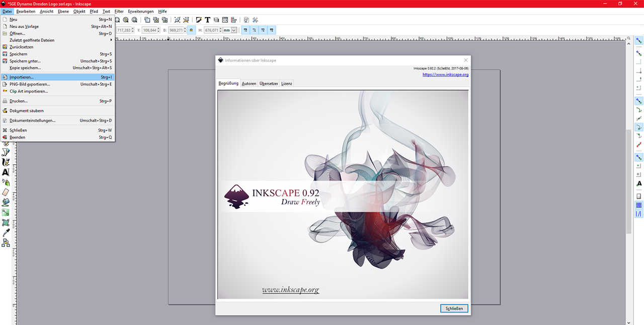Open the Erweiterungen menu
The image size is (644, 325).
point(141,11)
